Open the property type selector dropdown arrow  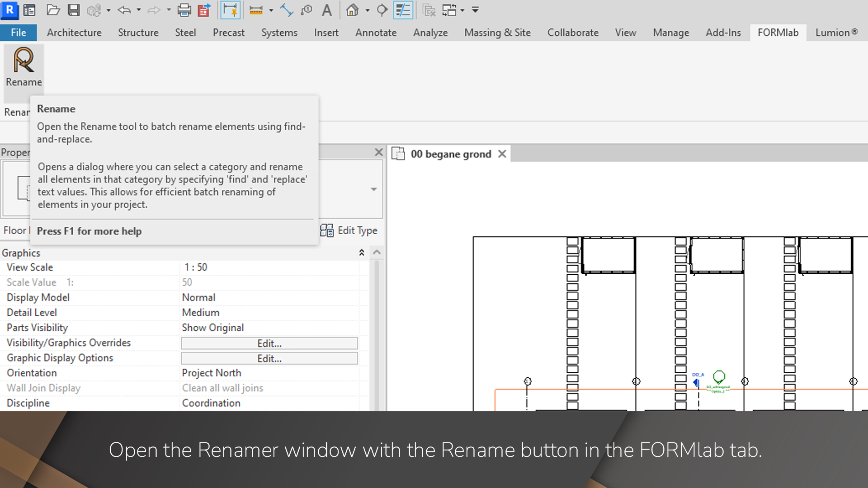(x=373, y=189)
